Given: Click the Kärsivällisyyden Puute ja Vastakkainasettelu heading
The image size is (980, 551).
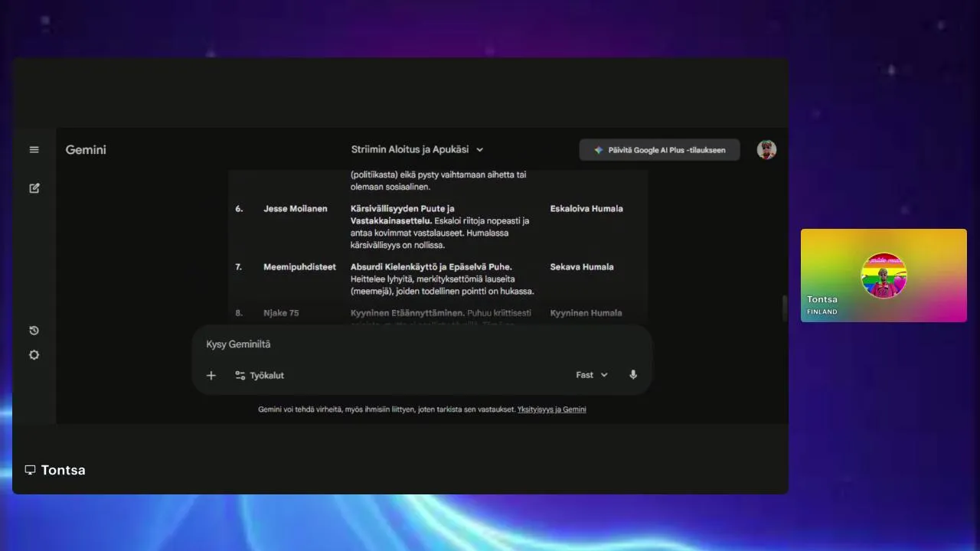Looking at the screenshot, I should (x=403, y=214).
